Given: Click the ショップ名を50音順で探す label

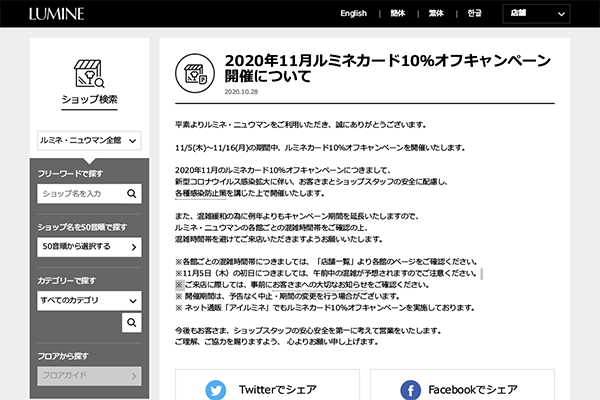Looking at the screenshot, I should click(82, 227).
